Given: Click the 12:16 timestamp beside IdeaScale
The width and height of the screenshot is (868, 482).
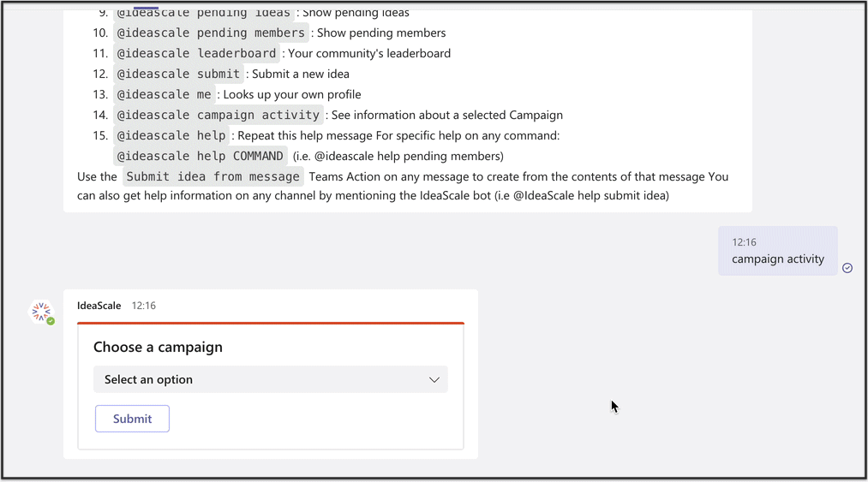Looking at the screenshot, I should coord(144,306).
